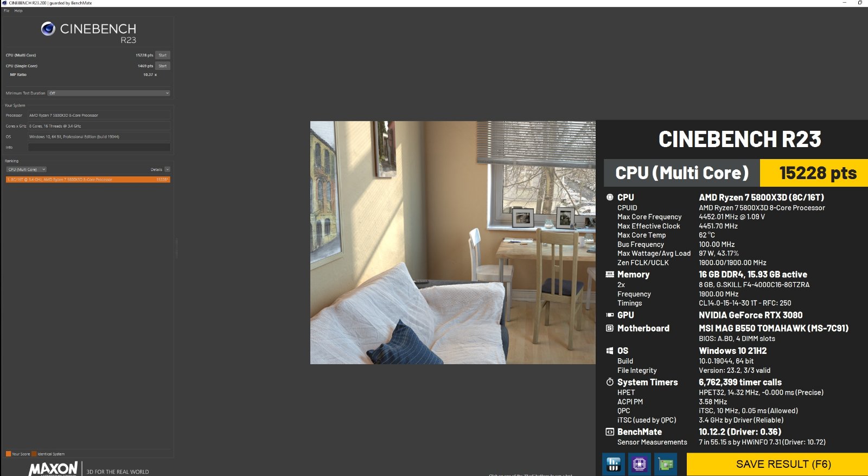
Task: Click the QPC value iTSC, 10 MHz
Action: pyautogui.click(x=748, y=411)
